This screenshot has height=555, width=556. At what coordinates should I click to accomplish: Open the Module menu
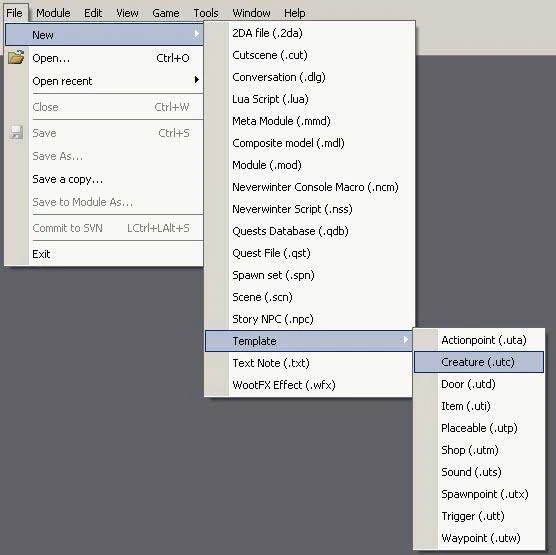click(x=53, y=13)
